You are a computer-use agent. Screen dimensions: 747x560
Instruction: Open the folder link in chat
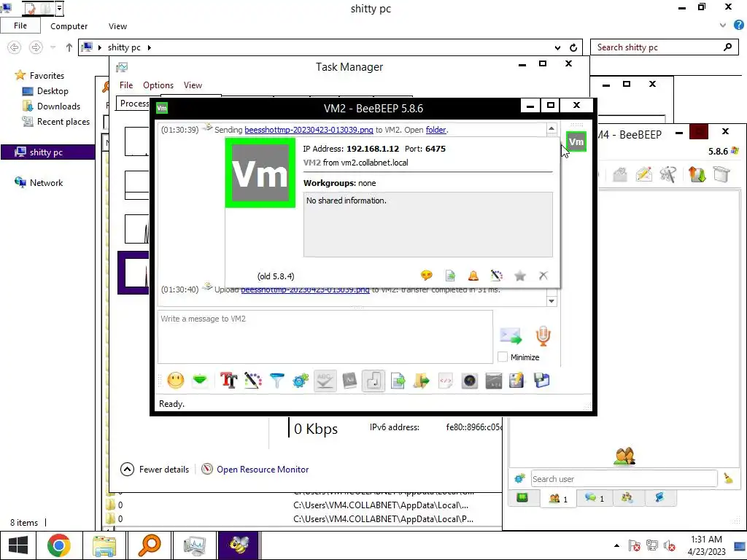click(x=436, y=130)
